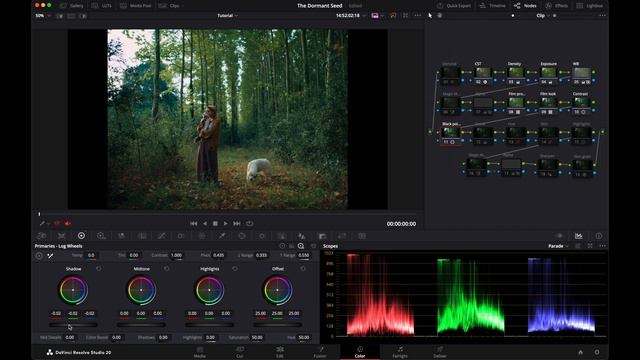Reset the Midtone wheel
Image resolution: width=640 pixels, height=360 pixels.
coord(167,269)
